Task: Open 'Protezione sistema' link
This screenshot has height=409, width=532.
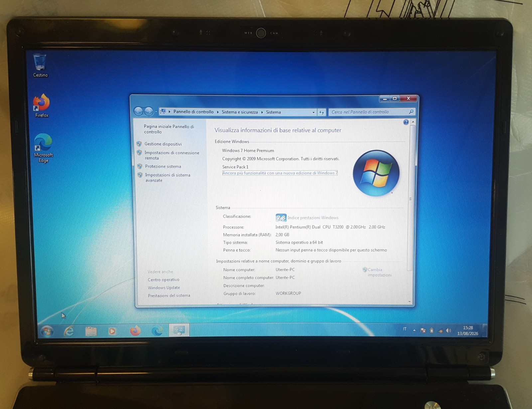Action: pos(163,166)
